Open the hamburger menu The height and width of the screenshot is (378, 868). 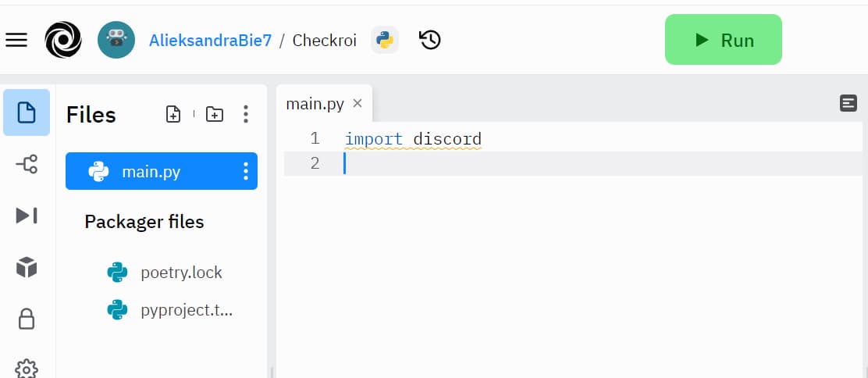[16, 40]
